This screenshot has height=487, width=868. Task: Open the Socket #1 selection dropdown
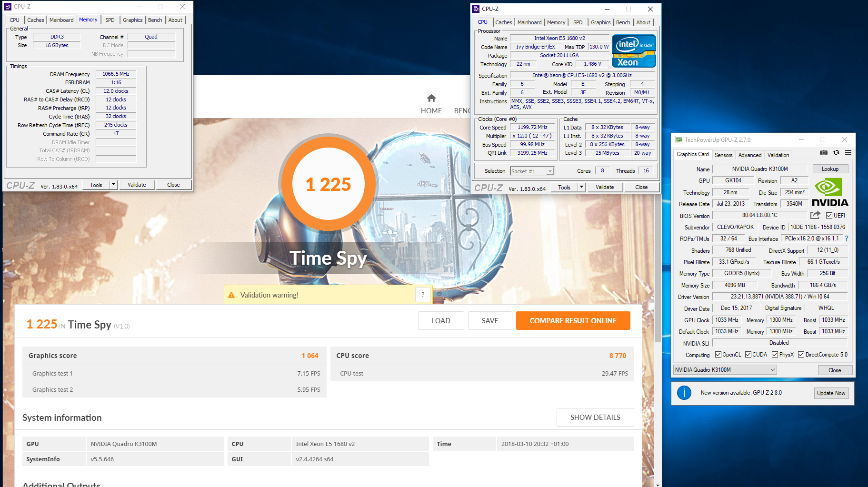pos(550,171)
